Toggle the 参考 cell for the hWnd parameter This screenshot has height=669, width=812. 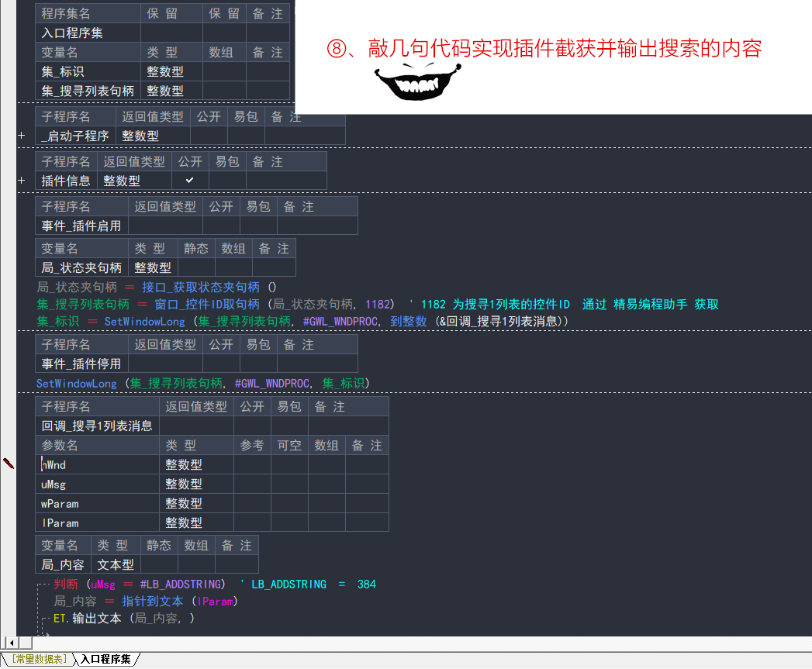click(x=252, y=464)
